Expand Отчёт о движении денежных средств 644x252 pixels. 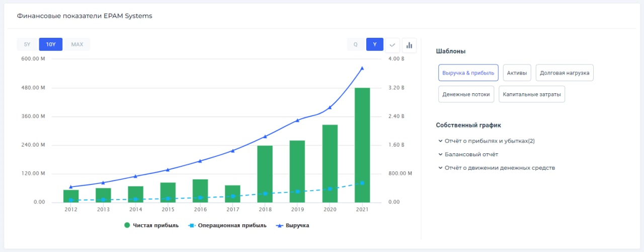[497, 168]
